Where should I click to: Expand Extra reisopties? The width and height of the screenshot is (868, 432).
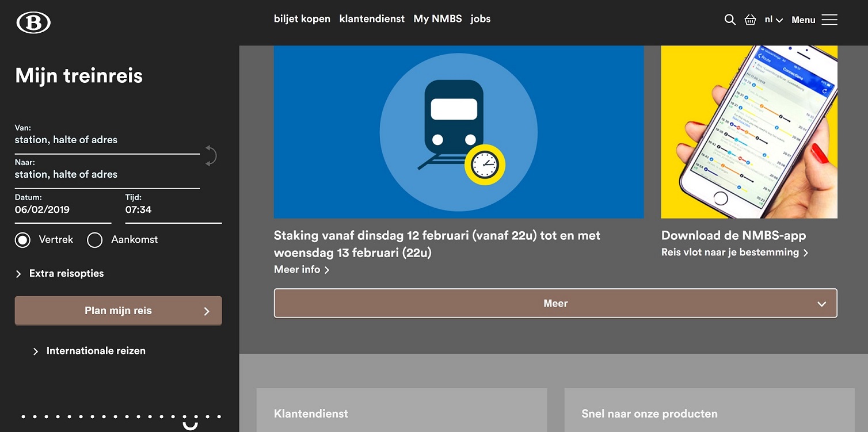pos(59,273)
